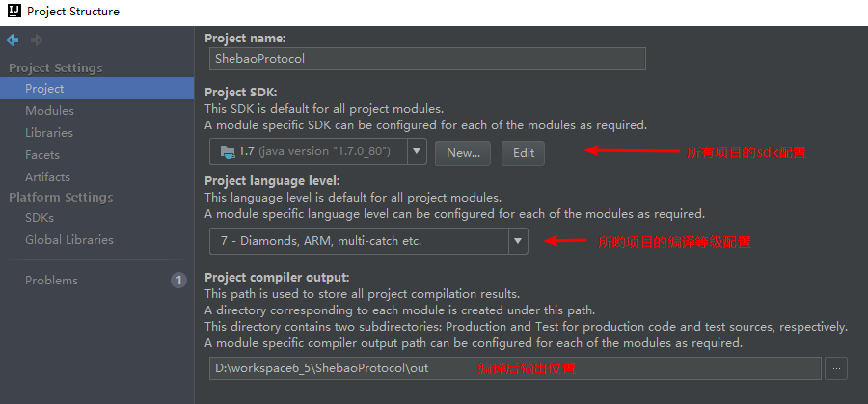Go to Libraries in sidebar
The image size is (868, 404).
click(x=49, y=133)
